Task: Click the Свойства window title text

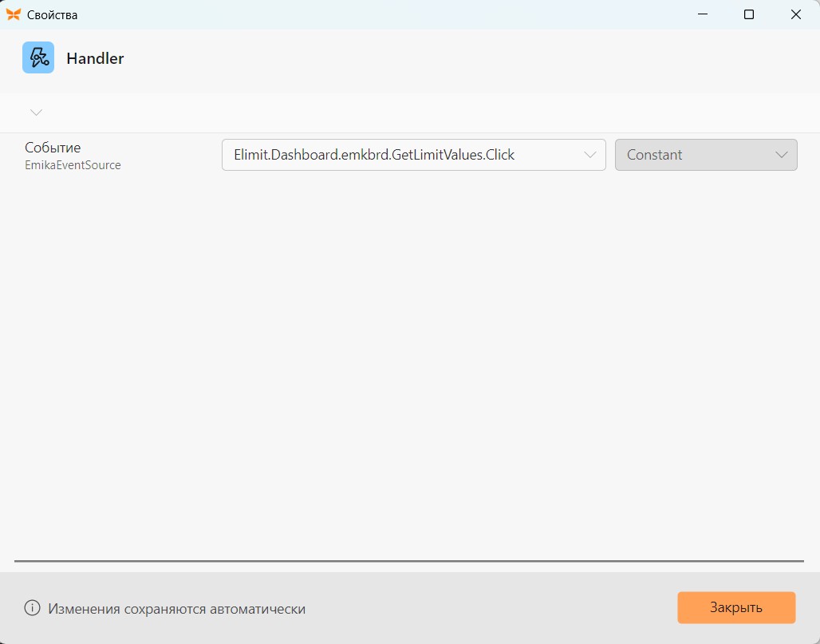Action: point(53,15)
